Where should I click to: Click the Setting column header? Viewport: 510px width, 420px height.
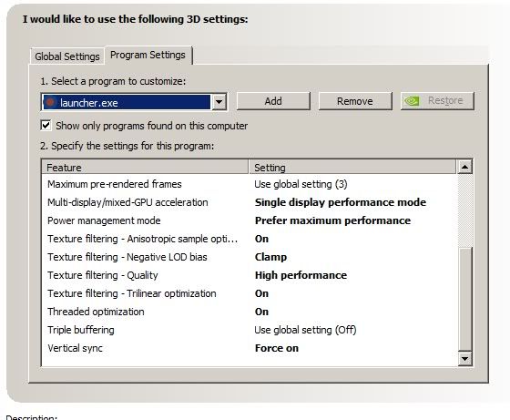pos(352,168)
